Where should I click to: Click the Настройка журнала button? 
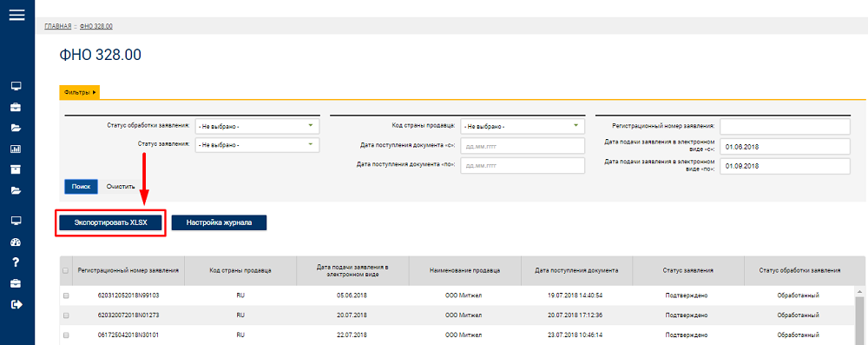[220, 223]
